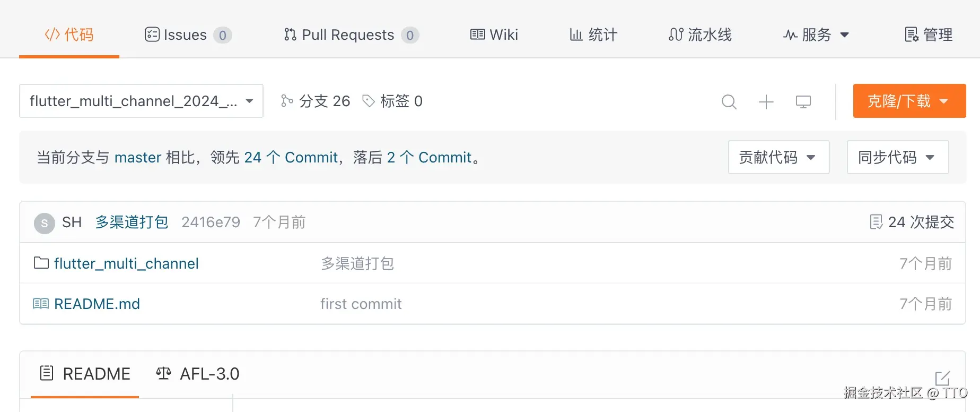Open the README.md file link
This screenshot has width=980, height=412.
[x=97, y=304]
